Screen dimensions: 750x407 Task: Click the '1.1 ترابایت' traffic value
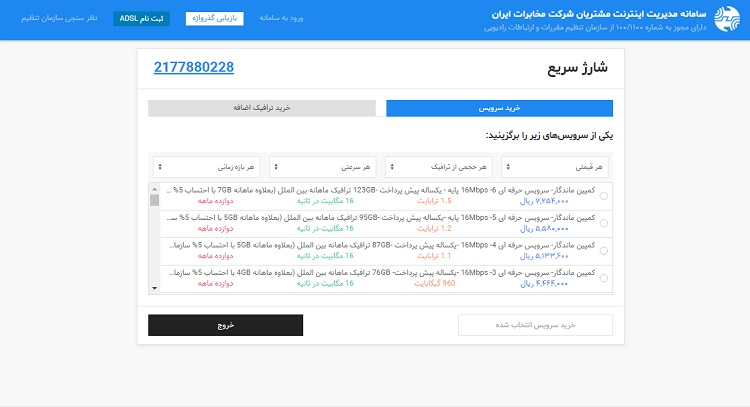[x=434, y=256]
